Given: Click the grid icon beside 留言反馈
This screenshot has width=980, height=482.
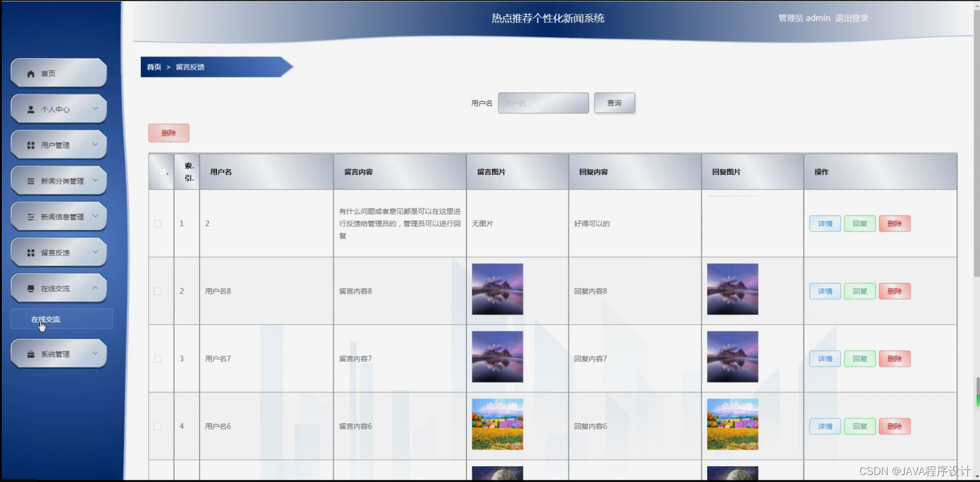Looking at the screenshot, I should (x=31, y=253).
